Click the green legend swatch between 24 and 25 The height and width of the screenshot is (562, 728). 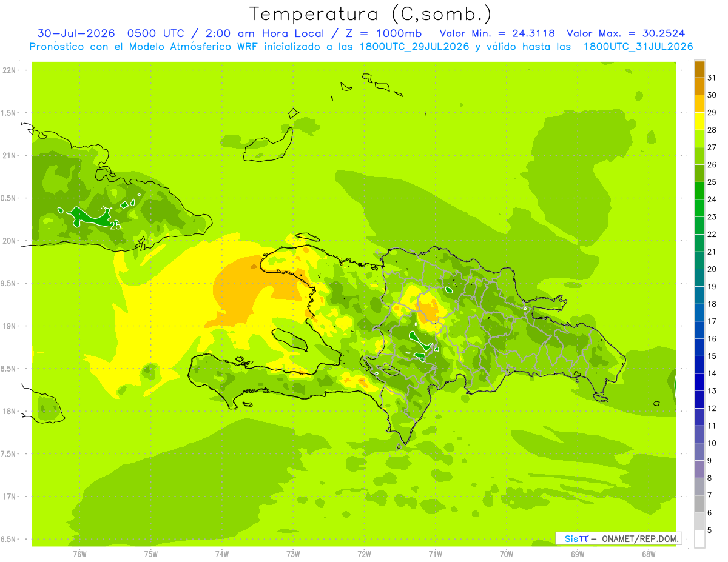[x=699, y=190]
